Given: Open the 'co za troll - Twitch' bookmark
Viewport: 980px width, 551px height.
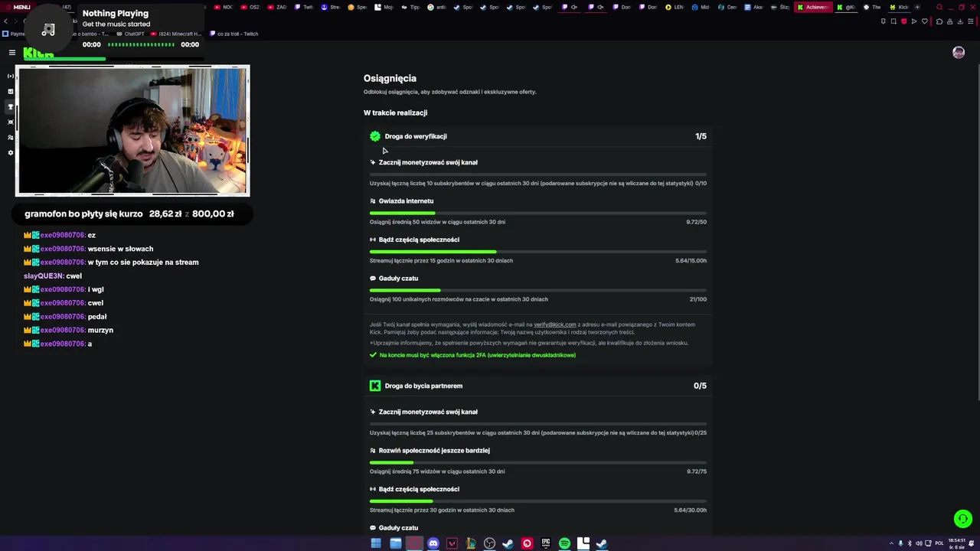Looking at the screenshot, I should tap(234, 34).
